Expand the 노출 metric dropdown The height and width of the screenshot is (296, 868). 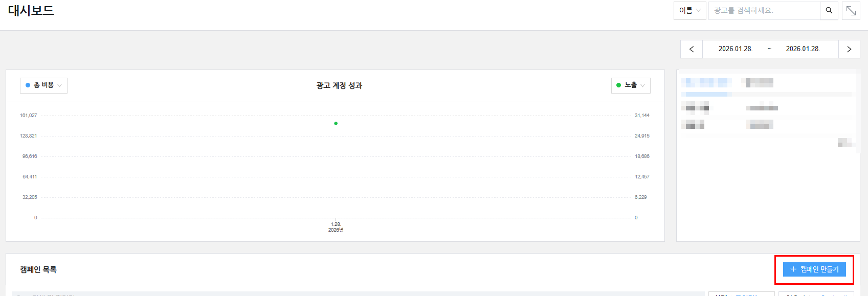pyautogui.click(x=631, y=85)
